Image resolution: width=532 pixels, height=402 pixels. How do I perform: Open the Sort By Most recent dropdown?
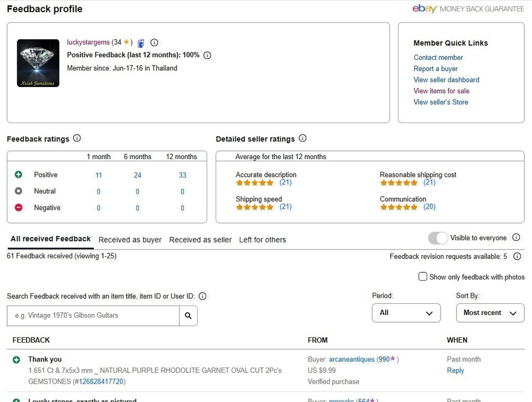[490, 313]
